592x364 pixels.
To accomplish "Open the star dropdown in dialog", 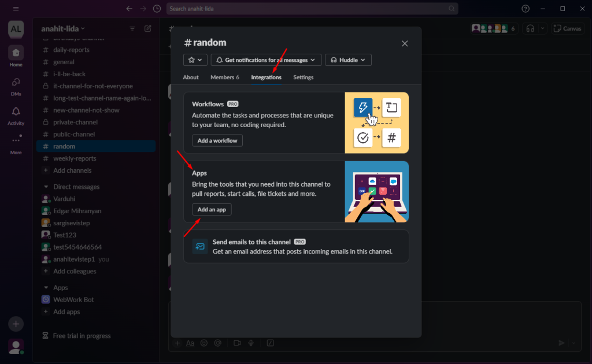I will click(x=195, y=60).
